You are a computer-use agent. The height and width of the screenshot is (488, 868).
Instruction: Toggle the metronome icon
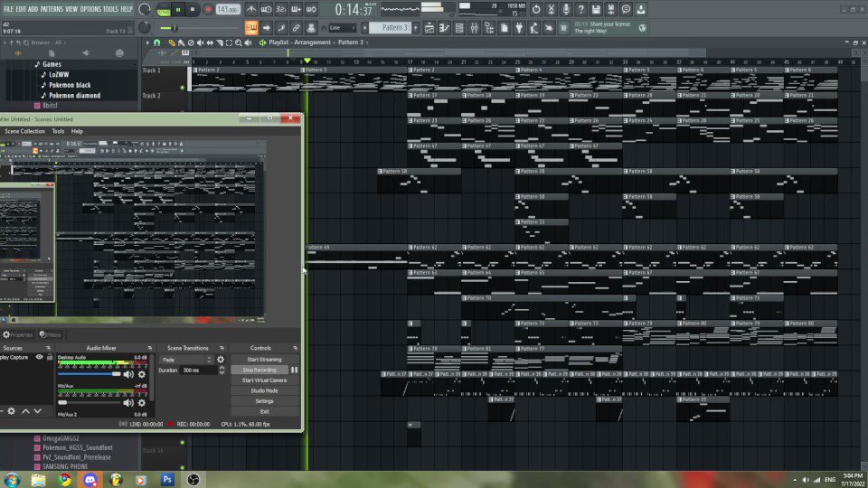coord(250,9)
